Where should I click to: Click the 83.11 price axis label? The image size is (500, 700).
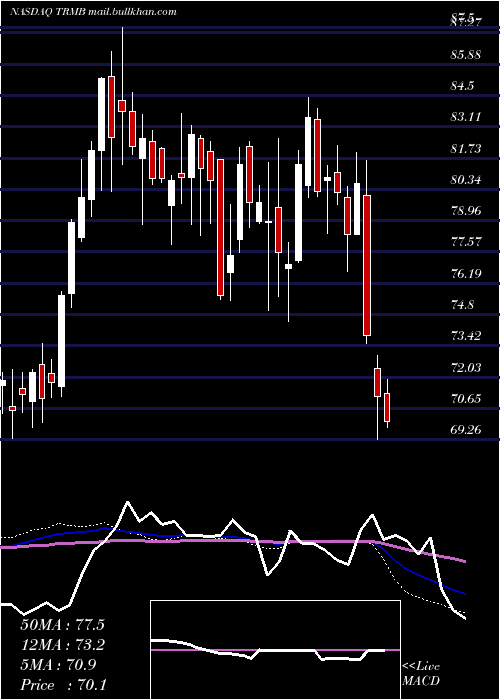(466, 117)
